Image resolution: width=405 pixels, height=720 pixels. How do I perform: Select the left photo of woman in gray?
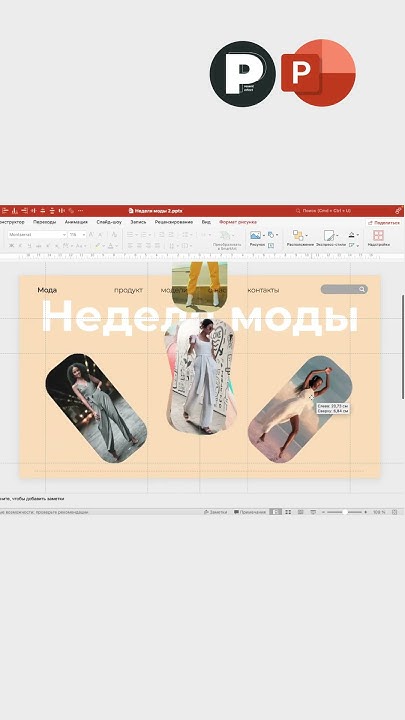96,408
